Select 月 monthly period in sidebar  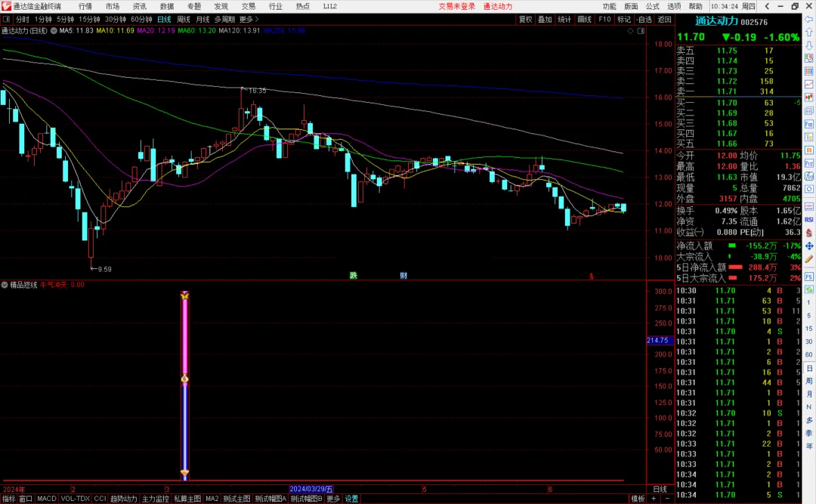[808, 394]
